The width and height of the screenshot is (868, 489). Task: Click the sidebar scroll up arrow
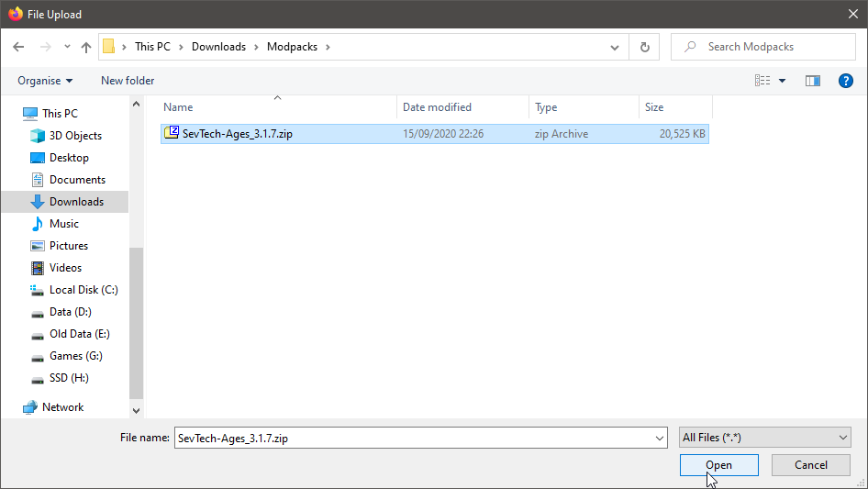[x=136, y=104]
